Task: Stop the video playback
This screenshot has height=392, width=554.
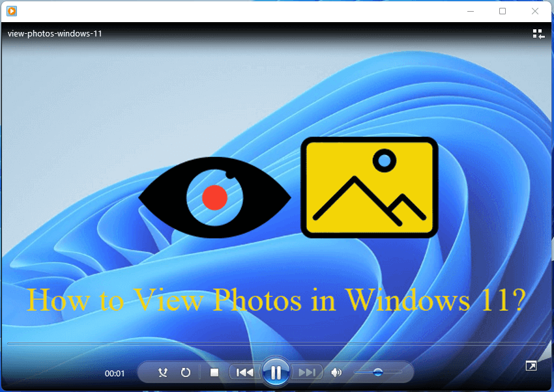Action: click(x=214, y=372)
